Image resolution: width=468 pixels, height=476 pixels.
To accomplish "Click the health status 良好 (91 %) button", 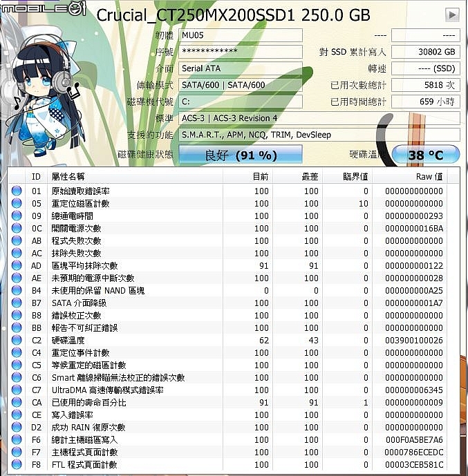I will tap(241, 155).
